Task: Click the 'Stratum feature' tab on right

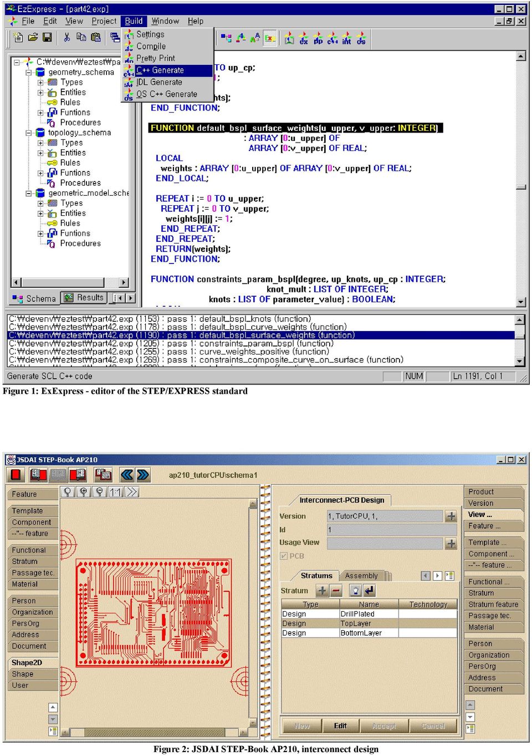Action: pos(494,605)
